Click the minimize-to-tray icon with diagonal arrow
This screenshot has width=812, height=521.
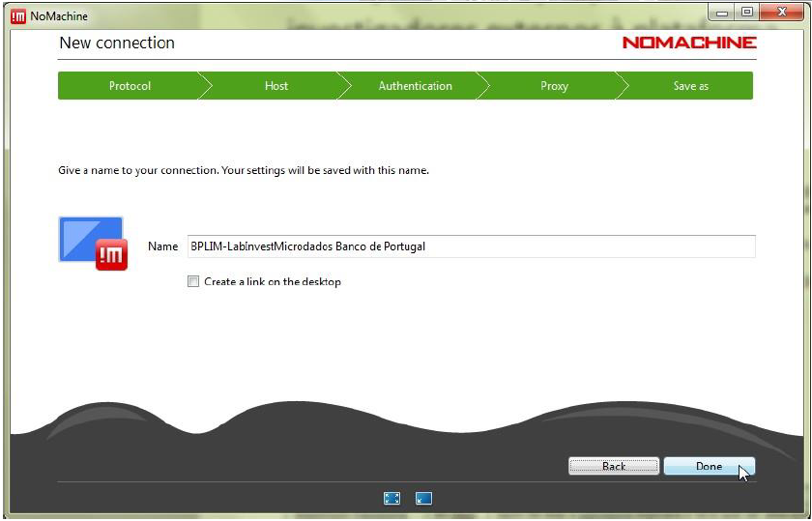423,499
